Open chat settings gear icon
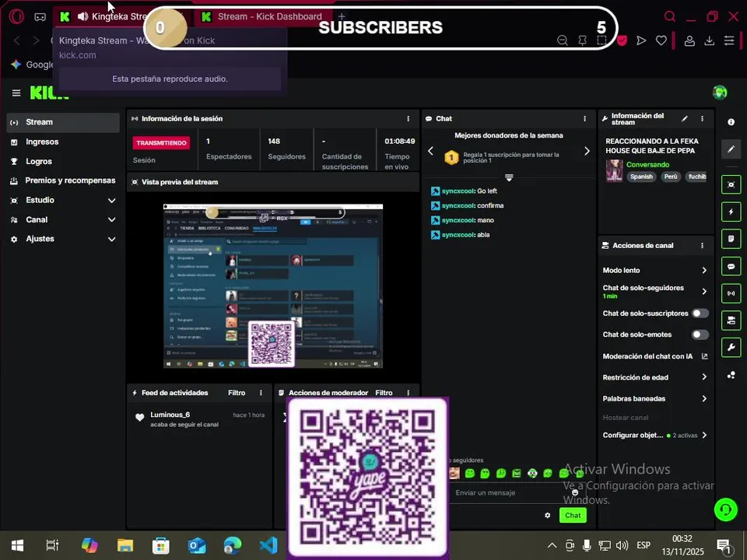Viewport: 747px width, 560px height. (547, 515)
